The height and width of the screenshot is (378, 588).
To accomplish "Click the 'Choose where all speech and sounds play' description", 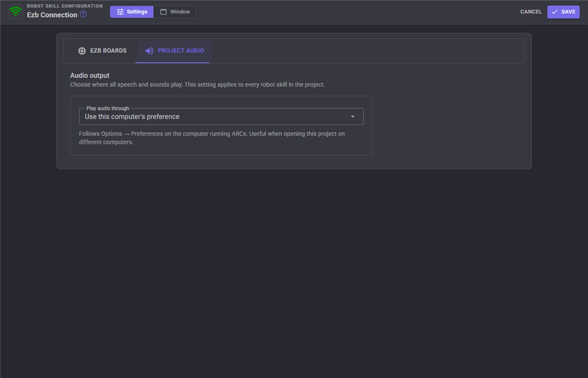I will pyautogui.click(x=198, y=85).
